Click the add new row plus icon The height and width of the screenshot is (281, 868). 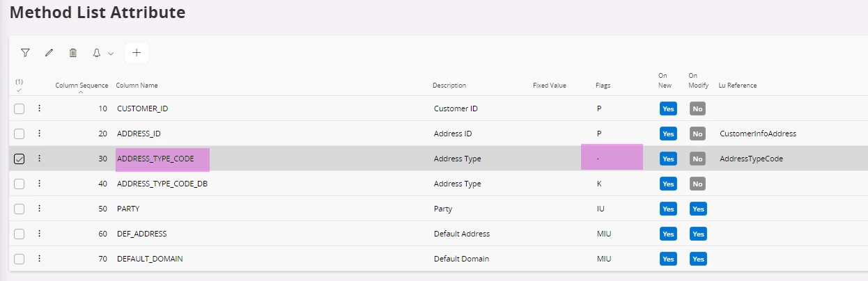(137, 53)
